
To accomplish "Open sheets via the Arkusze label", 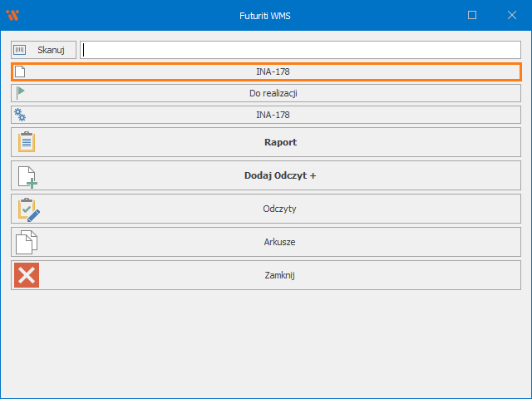I will (x=279, y=242).
